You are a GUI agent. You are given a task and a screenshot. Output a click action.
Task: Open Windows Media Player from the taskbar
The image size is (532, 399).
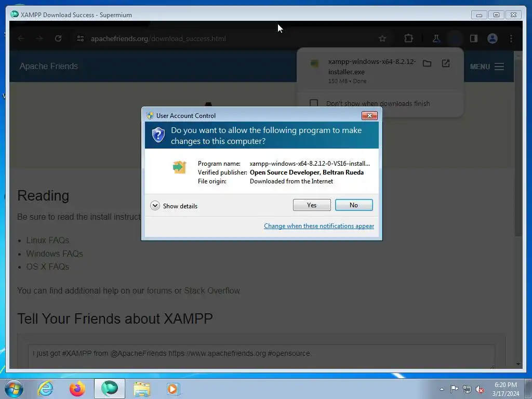(x=173, y=389)
